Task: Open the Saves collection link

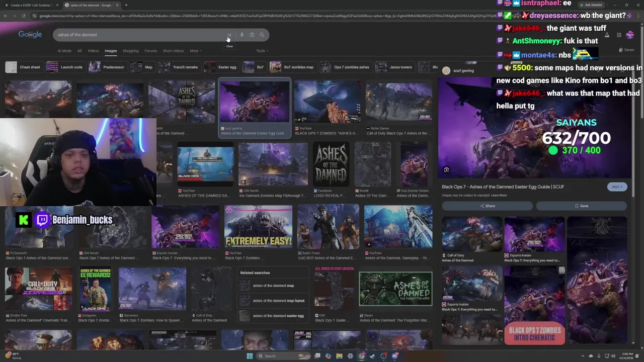Action: click(x=627, y=50)
